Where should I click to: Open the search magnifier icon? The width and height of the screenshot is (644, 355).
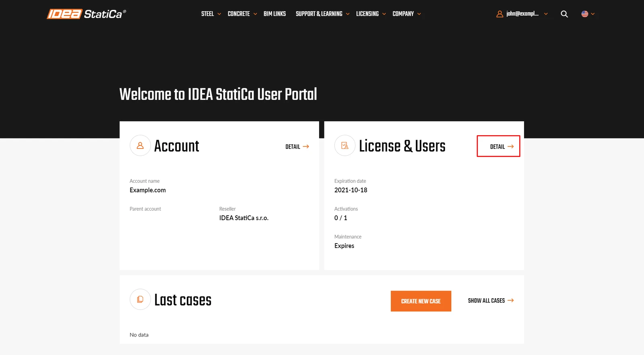click(x=564, y=14)
